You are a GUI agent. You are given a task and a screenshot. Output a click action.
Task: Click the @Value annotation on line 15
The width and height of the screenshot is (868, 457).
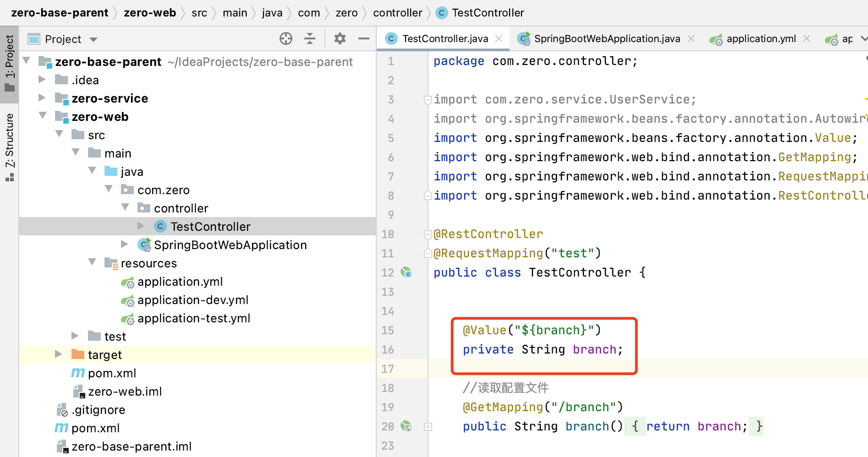pos(484,330)
